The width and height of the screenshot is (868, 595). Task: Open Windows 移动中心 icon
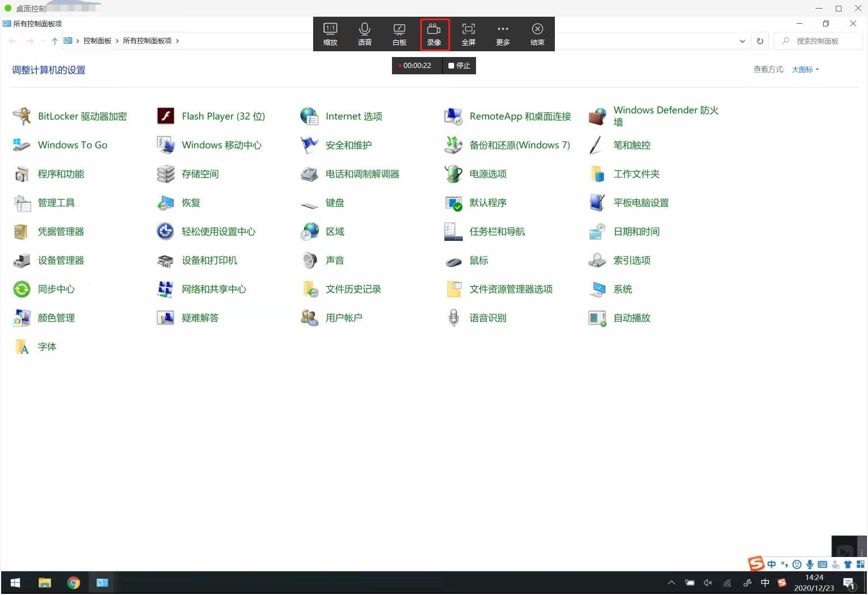tap(166, 145)
